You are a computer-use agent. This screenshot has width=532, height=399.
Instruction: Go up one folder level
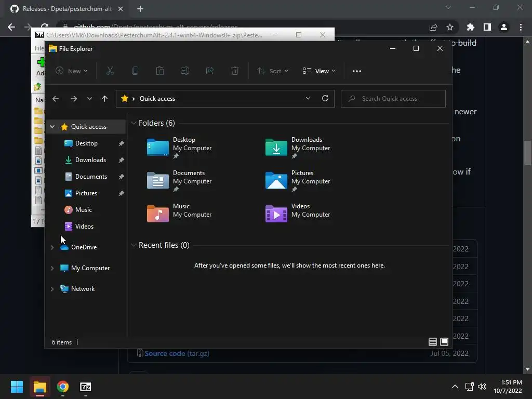(104, 99)
